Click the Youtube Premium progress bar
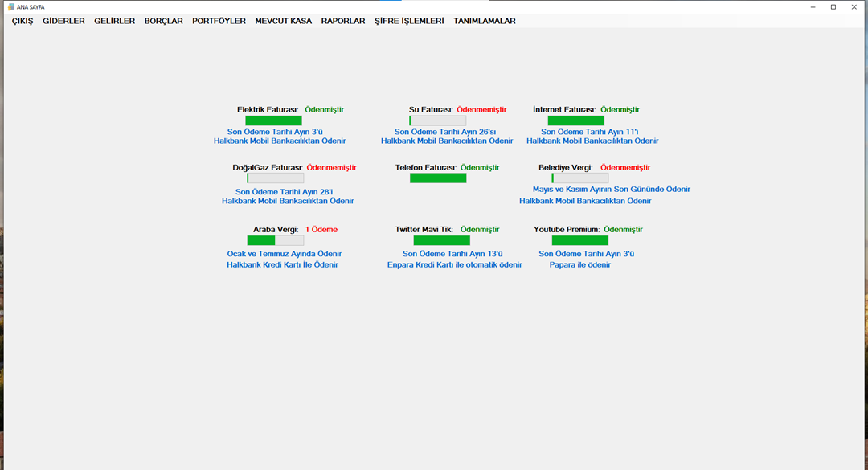 [x=579, y=240]
